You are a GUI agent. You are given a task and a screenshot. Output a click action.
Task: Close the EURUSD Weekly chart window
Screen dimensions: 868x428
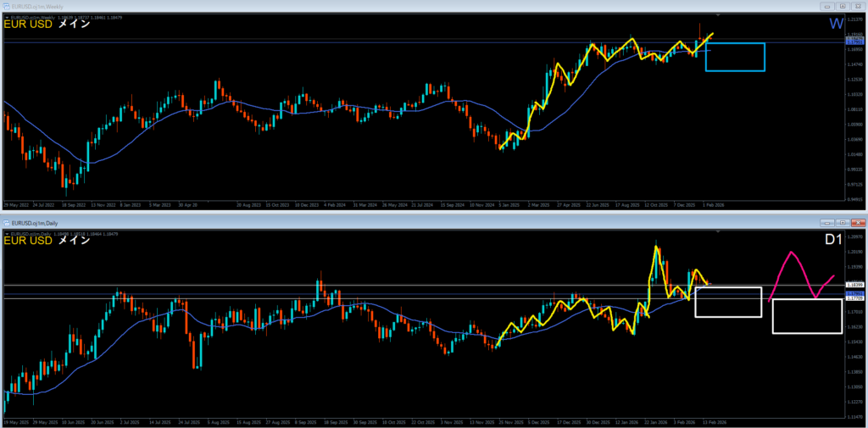[857, 5]
